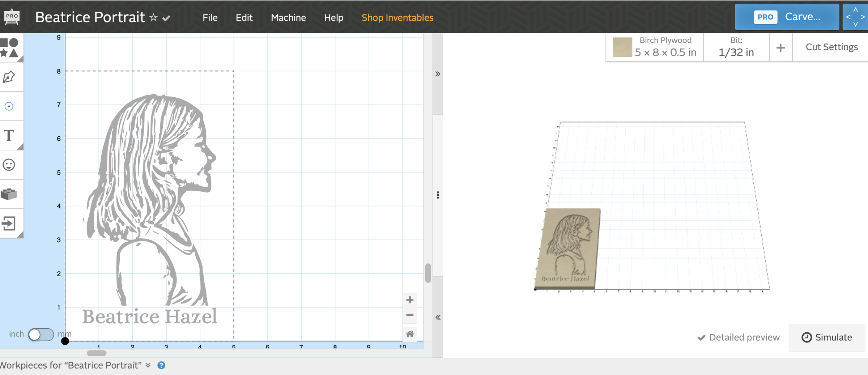Image resolution: width=868 pixels, height=375 pixels.
Task: Open Shop Inventables link
Action: pos(397,17)
